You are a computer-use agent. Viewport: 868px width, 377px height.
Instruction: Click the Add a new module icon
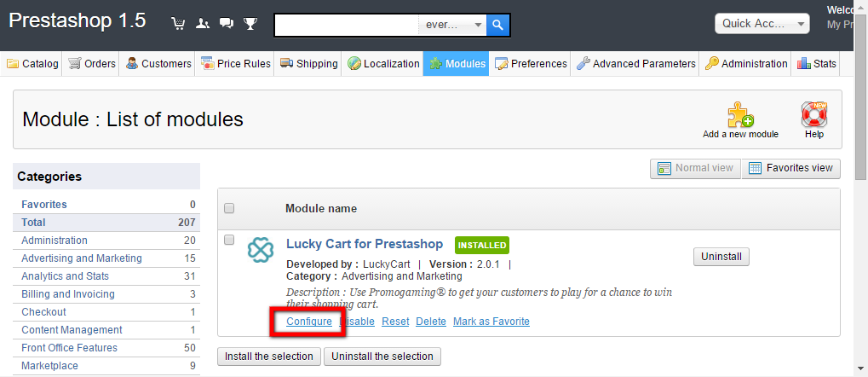(x=740, y=116)
